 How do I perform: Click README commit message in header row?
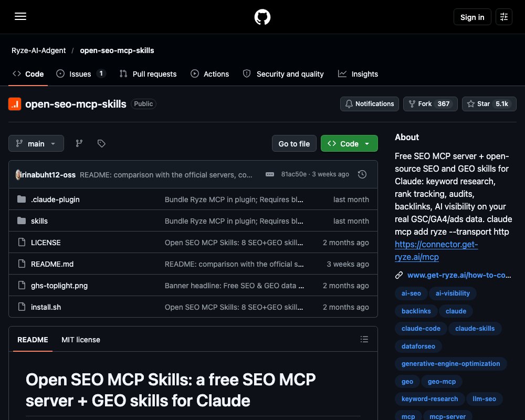[x=166, y=174]
